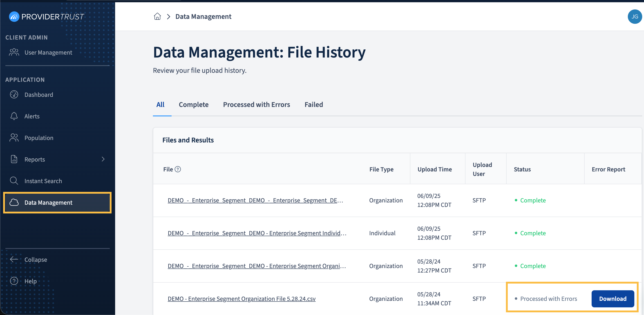Open Organization File 5.28.24.csv link
The height and width of the screenshot is (315, 644).
point(241,299)
